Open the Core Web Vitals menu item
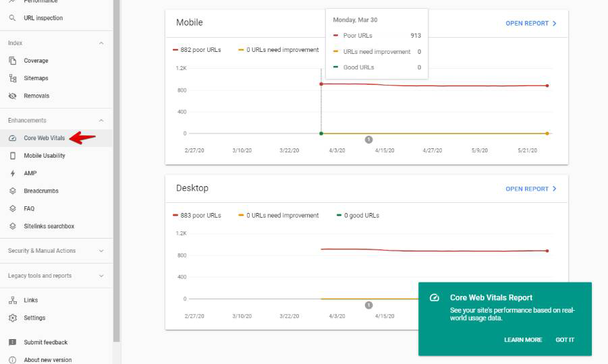Screen dimensions: 608x364 (x=45, y=138)
